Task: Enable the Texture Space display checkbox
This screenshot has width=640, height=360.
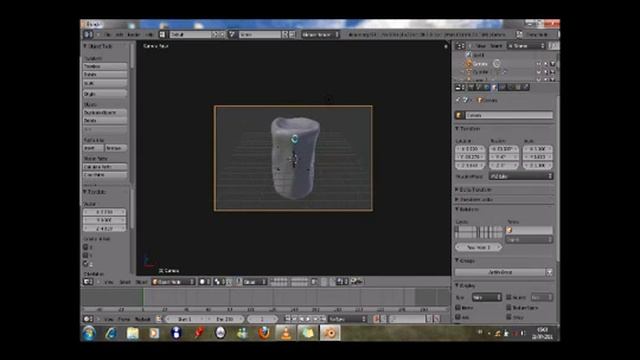Action: [x=509, y=307]
